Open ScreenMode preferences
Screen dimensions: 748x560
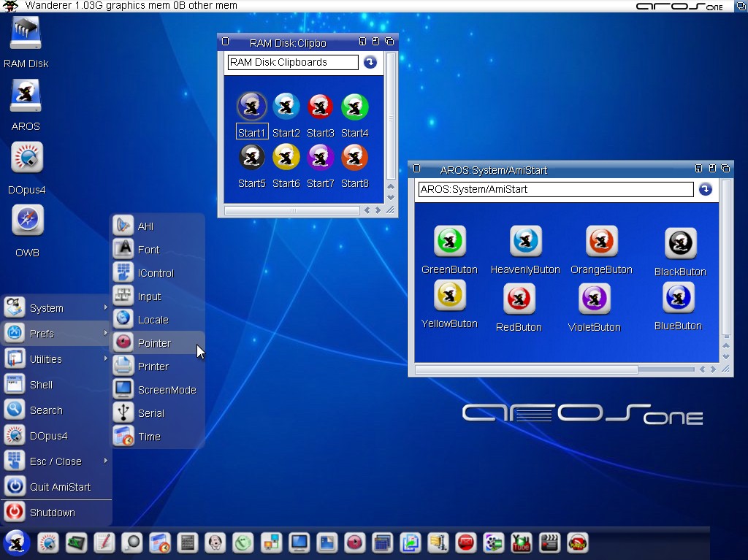click(x=167, y=390)
